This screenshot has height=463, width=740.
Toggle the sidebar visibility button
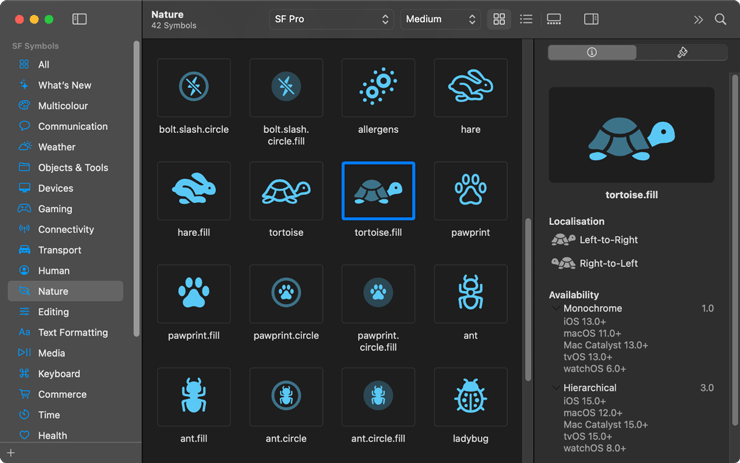(79, 19)
